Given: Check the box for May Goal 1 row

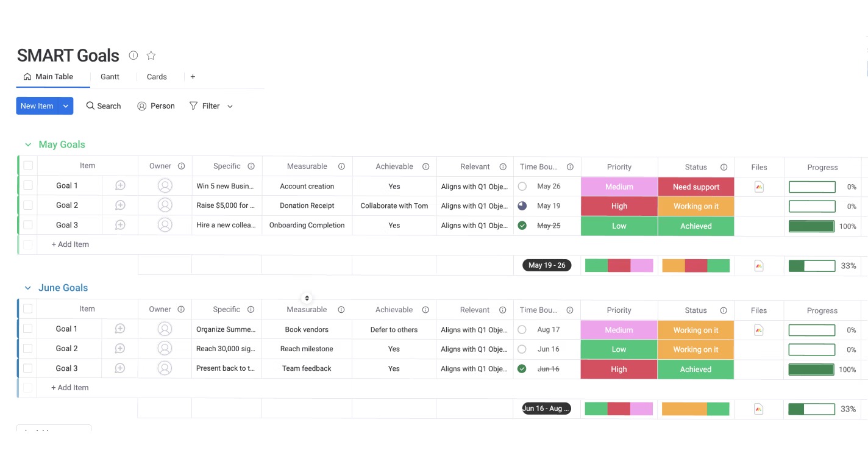Looking at the screenshot, I should pyautogui.click(x=28, y=185).
